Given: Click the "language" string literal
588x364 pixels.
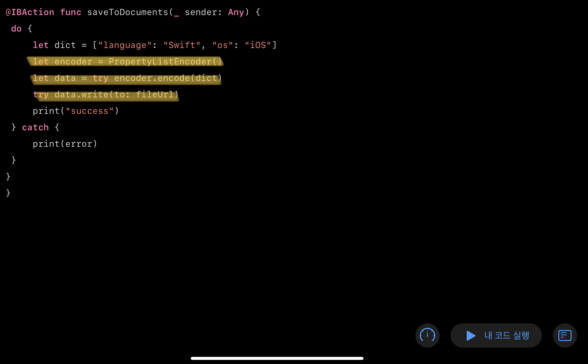Looking at the screenshot, I should click(125, 45).
